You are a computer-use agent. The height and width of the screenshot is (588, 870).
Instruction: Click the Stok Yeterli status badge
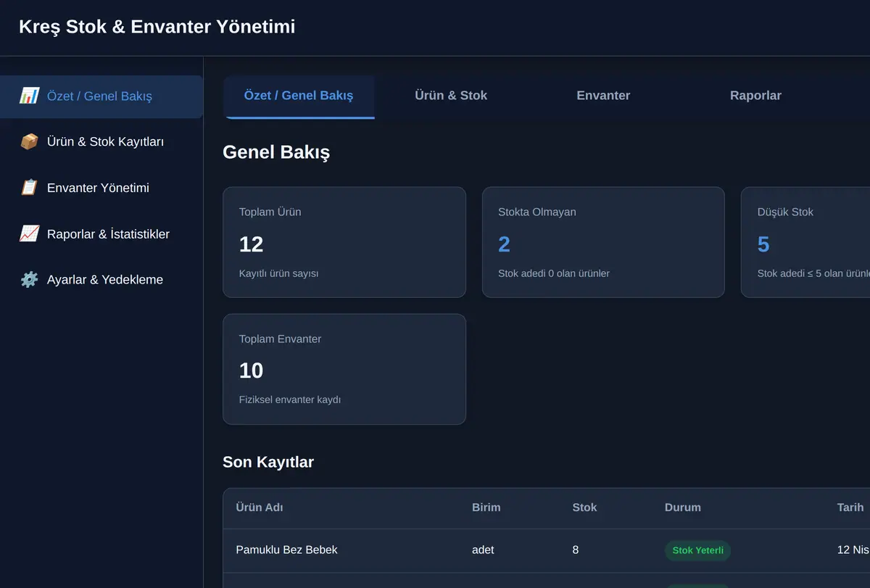(x=697, y=550)
